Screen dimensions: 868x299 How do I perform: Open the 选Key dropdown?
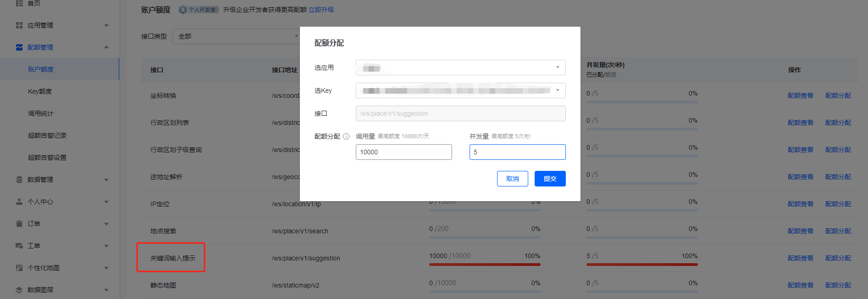pos(460,90)
